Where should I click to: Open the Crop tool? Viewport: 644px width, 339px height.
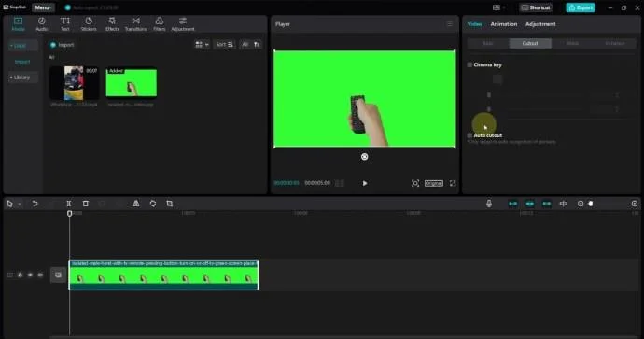point(170,204)
